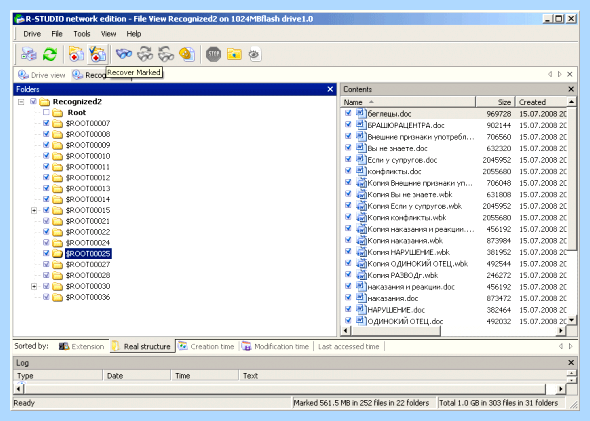Uncheck the конфликты.doc file checkbox
Viewport: 590px width, 421px height.
[348, 171]
